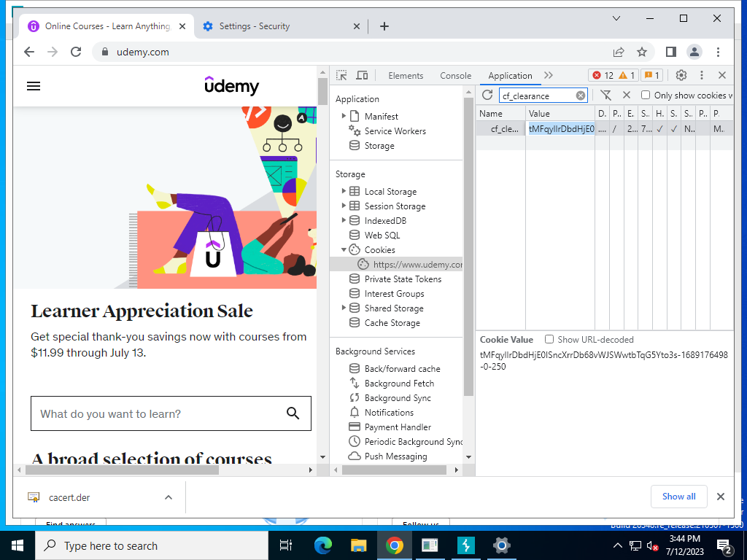Image resolution: width=747 pixels, height=560 pixels.
Task: Expand IndexedDB
Action: coord(343,220)
